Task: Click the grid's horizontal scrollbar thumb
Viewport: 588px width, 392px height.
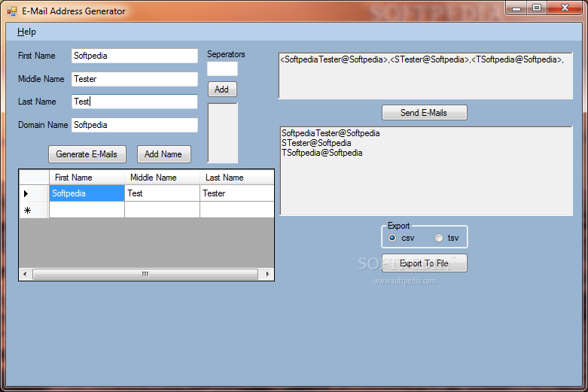Action: tap(145, 275)
